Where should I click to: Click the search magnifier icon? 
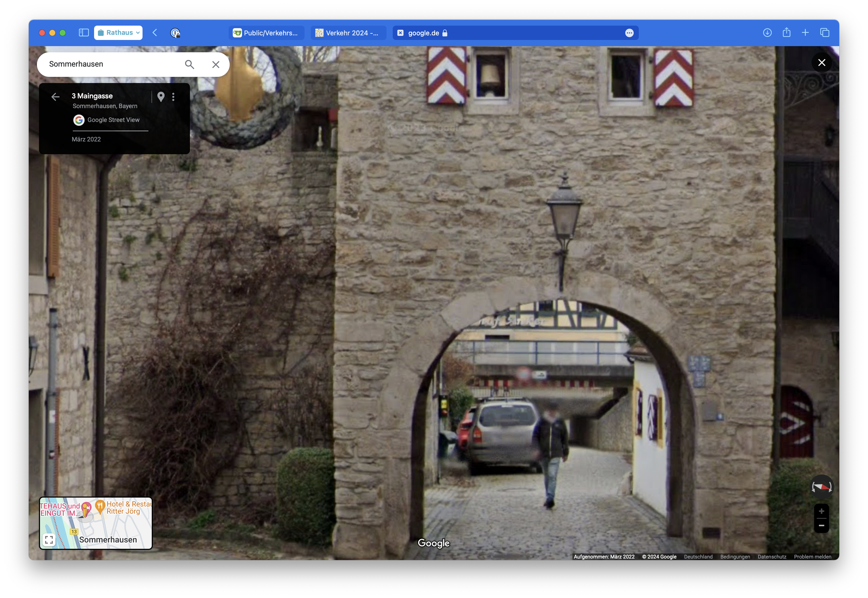pos(190,65)
